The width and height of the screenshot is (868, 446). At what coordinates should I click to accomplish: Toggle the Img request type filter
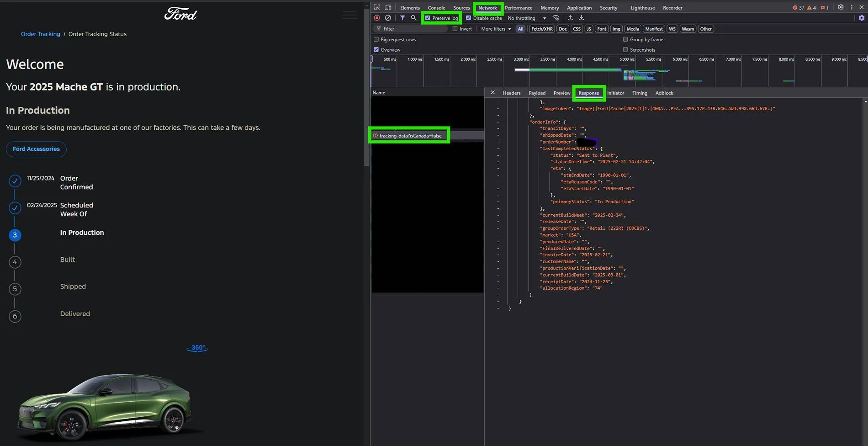[x=616, y=29]
